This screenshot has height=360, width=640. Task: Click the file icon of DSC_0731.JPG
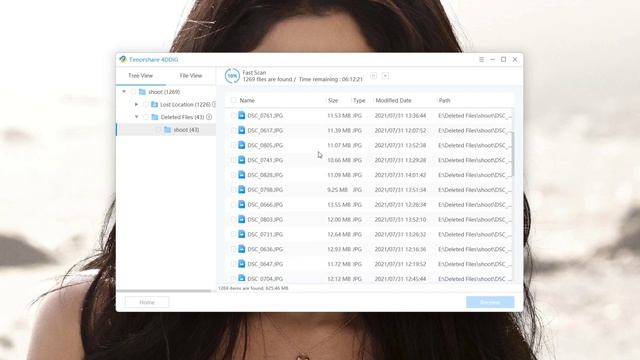point(242,234)
